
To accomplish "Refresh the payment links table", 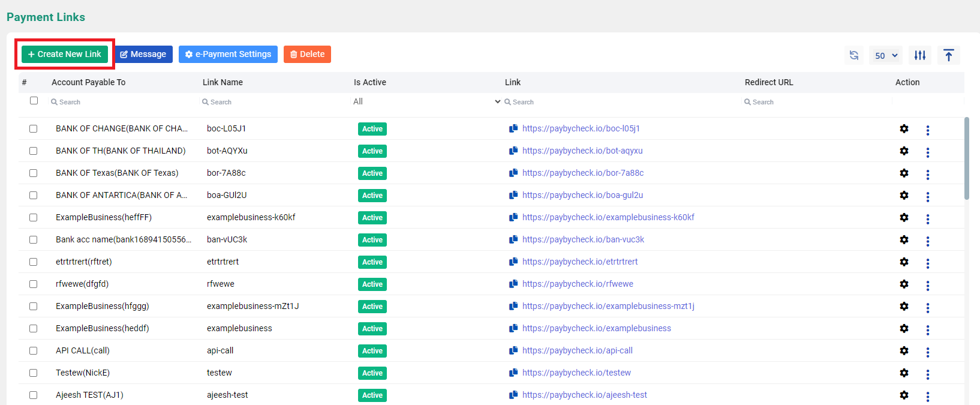I will coord(854,55).
